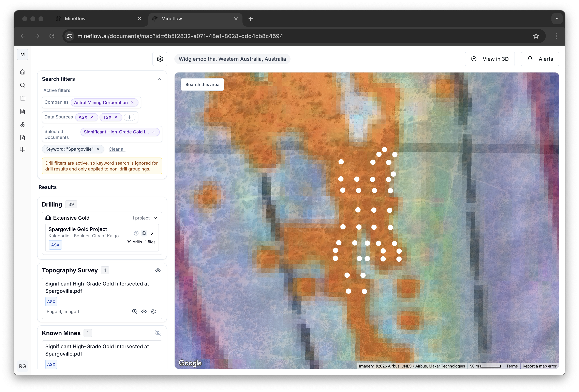579x392 pixels.
Task: Zoom to the Spargoville Gold Project via magnifier icon
Action: (x=144, y=233)
